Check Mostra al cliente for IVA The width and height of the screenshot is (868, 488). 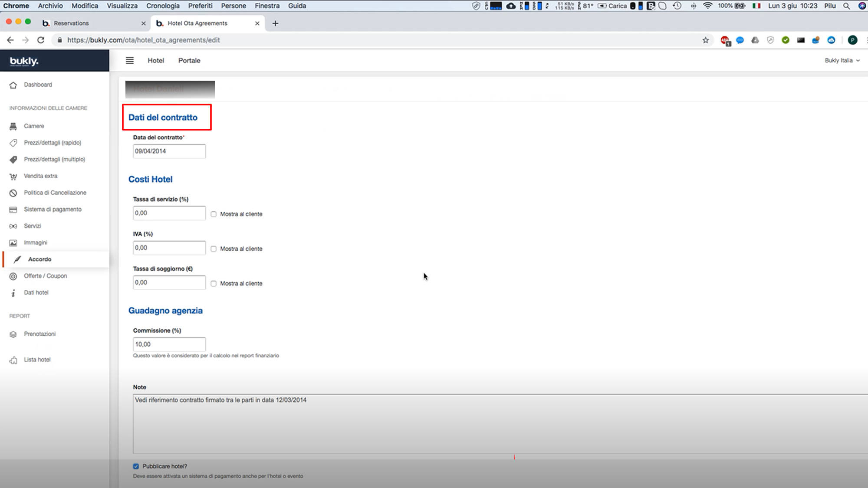pos(214,249)
